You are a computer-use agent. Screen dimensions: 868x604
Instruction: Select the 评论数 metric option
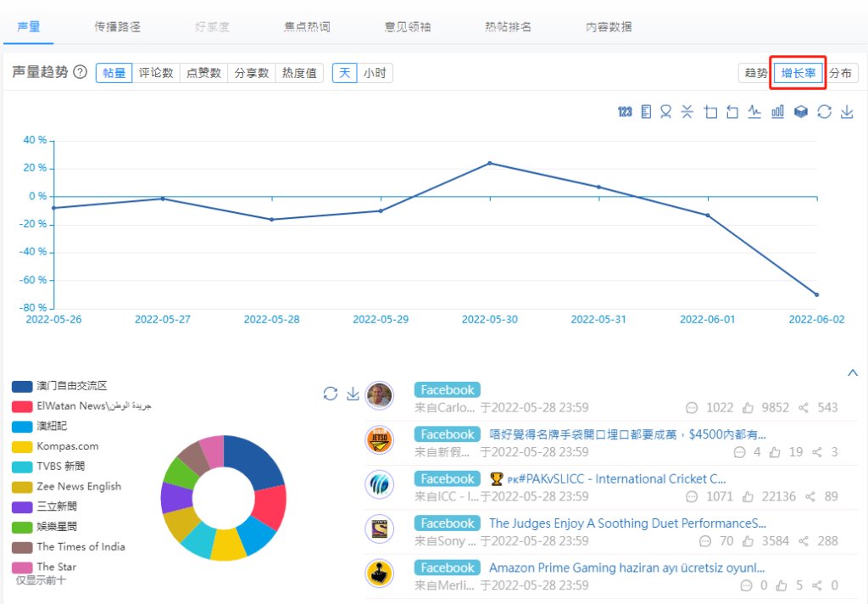click(156, 73)
